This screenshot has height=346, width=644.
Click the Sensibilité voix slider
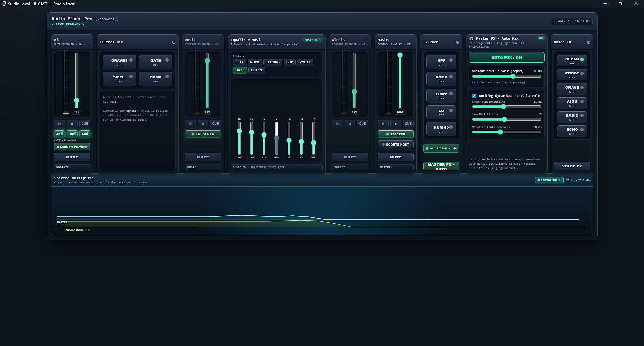[x=507, y=119]
